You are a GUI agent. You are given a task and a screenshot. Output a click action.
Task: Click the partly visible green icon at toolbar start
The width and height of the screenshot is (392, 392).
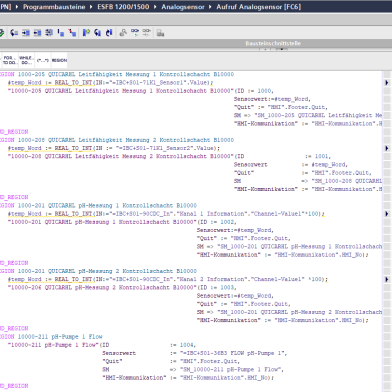tap(2, 33)
